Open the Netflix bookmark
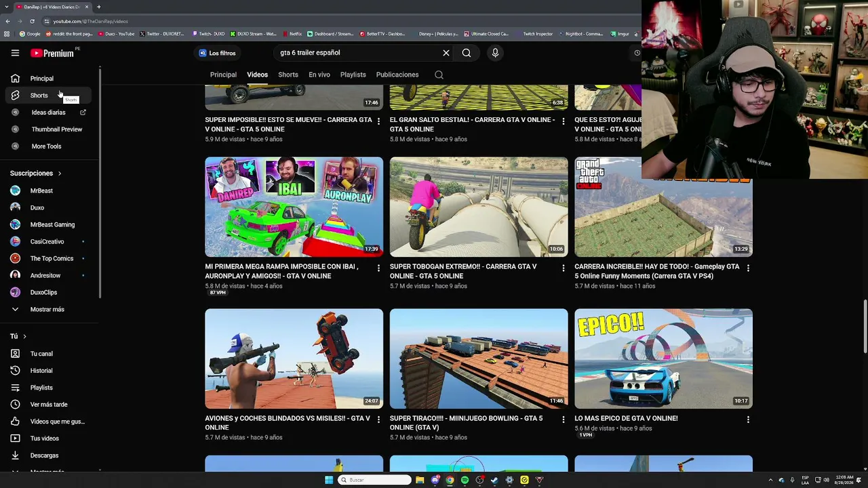The width and height of the screenshot is (868, 488). [x=292, y=34]
